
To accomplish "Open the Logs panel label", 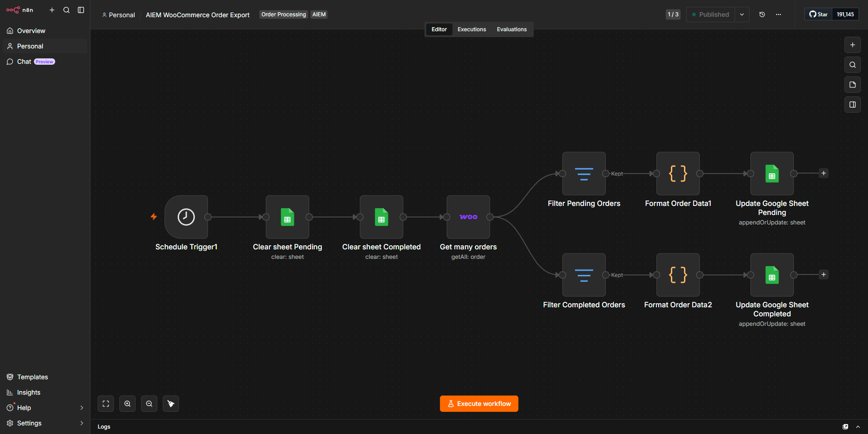I will 104,427.
